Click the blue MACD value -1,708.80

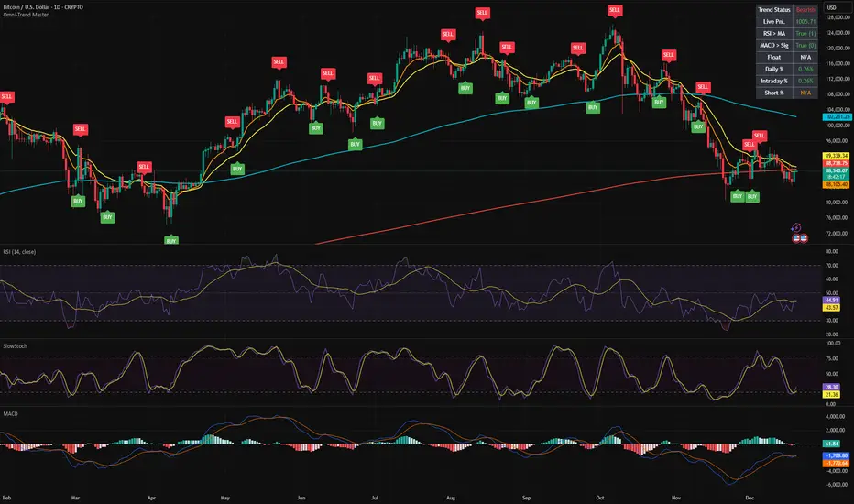pos(836,455)
